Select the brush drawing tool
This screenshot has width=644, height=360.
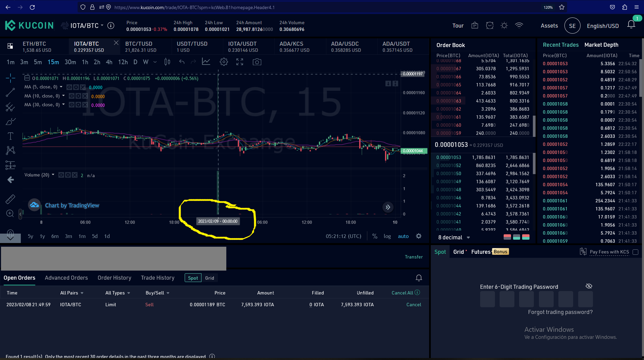[x=10, y=121]
